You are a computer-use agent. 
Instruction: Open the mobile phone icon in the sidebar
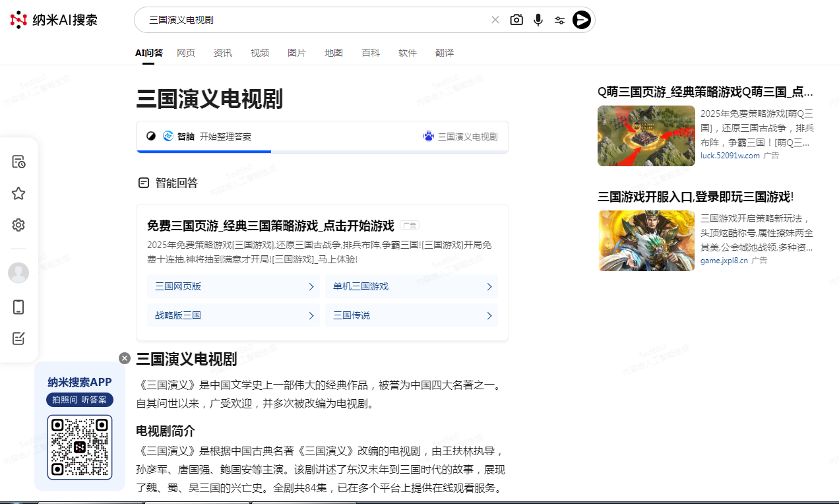[18, 307]
